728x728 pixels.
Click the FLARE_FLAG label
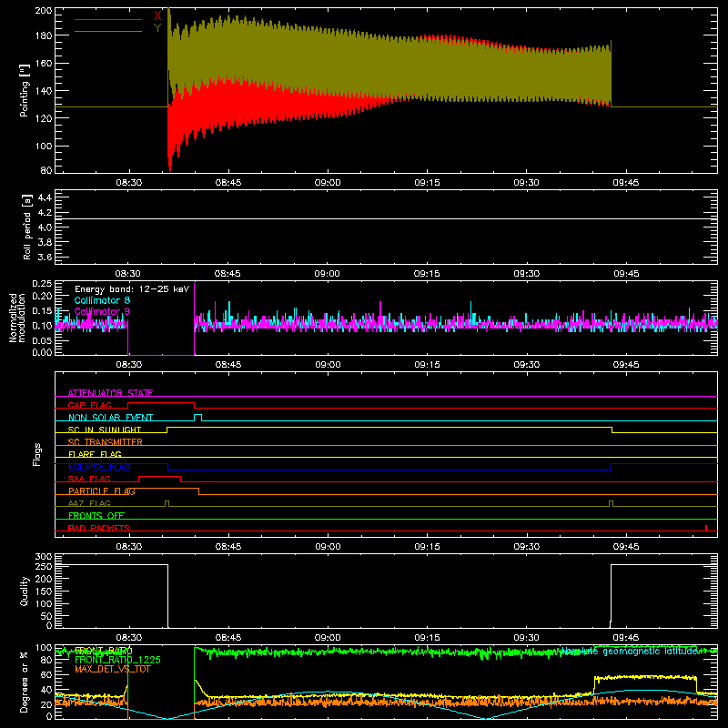95,454
